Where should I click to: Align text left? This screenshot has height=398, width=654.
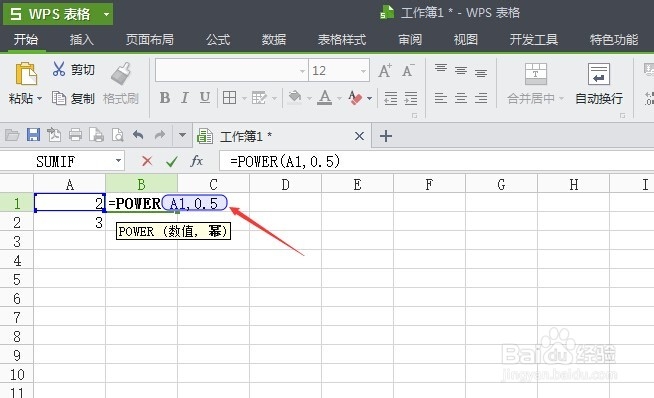pyautogui.click(x=441, y=98)
